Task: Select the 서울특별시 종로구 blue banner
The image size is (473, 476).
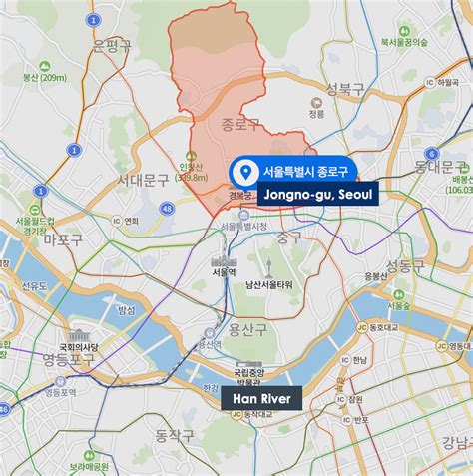Action: pyautogui.click(x=293, y=172)
